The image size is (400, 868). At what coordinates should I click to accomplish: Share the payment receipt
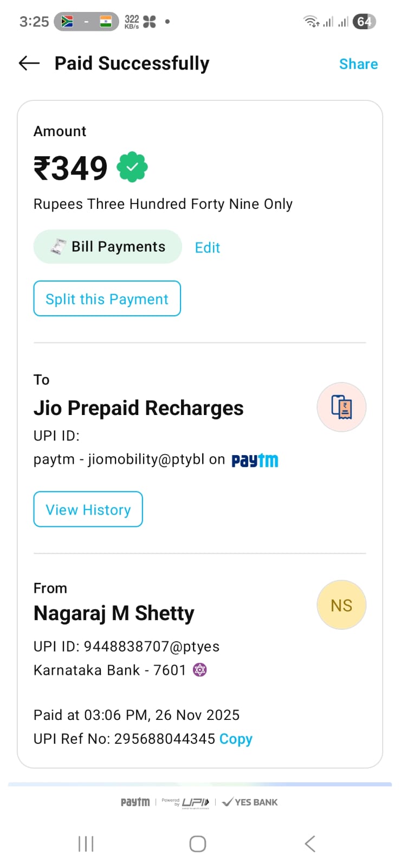(x=358, y=64)
